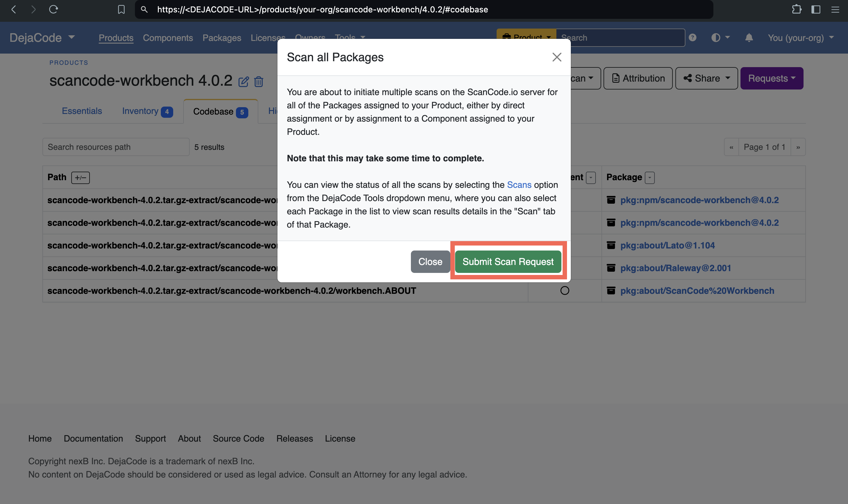Close the Scan all Packages dialog with X

(x=556, y=57)
